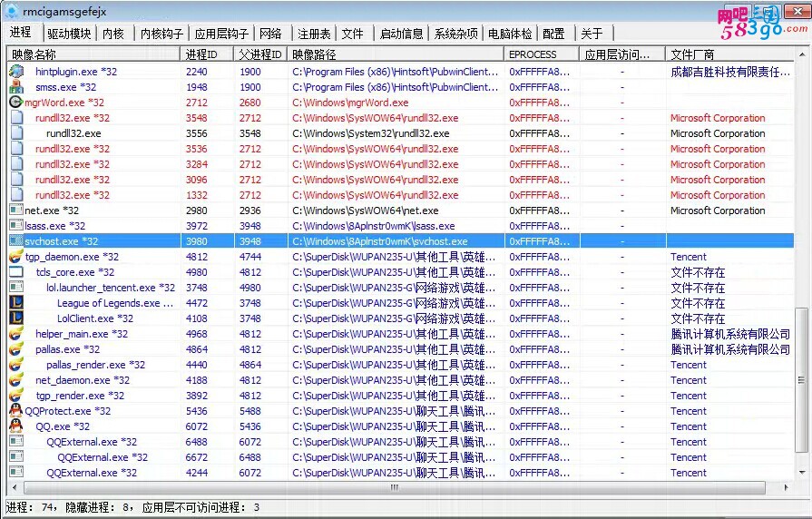Select the path C:\Windows\mgrWord.exe
This screenshot has height=519, width=812.
pyautogui.click(x=350, y=103)
